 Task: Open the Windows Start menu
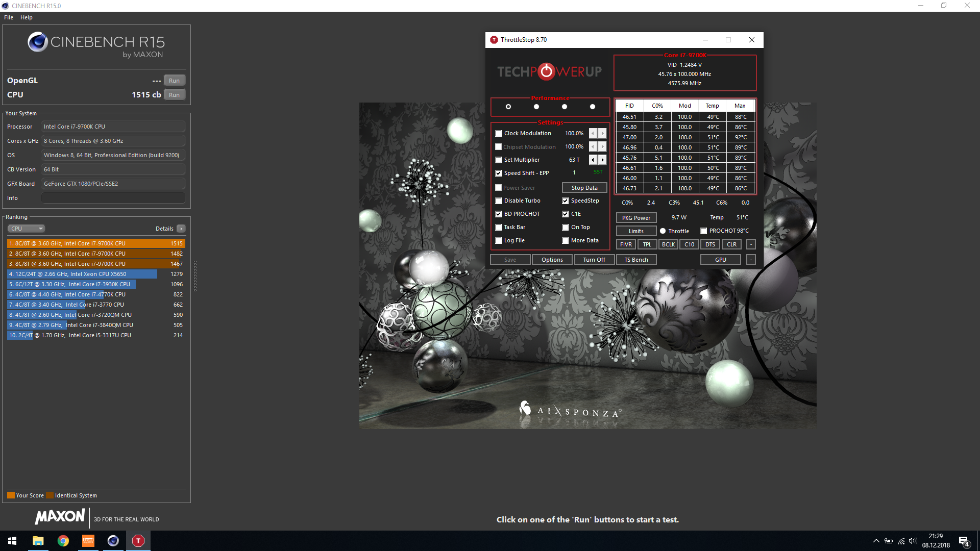12,541
